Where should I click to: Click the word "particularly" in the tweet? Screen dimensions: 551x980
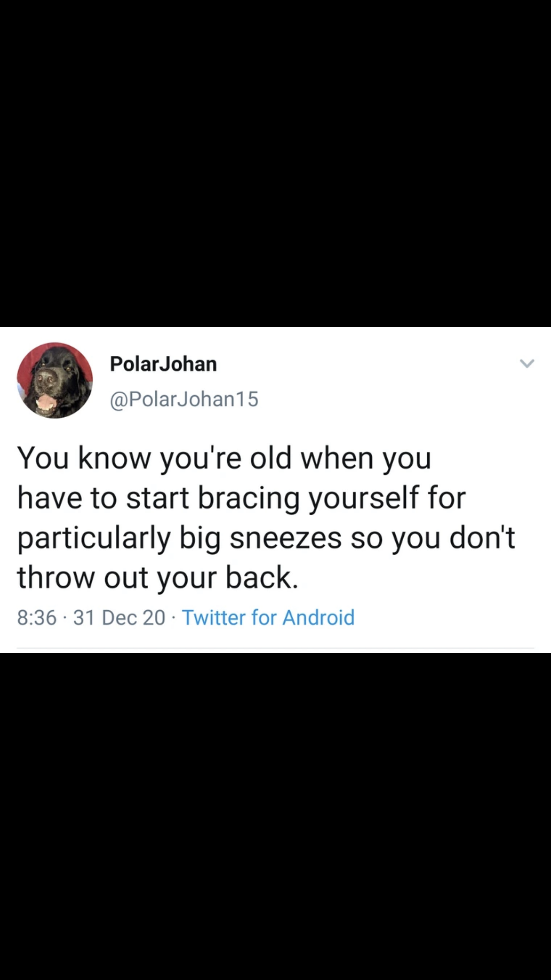pyautogui.click(x=94, y=538)
